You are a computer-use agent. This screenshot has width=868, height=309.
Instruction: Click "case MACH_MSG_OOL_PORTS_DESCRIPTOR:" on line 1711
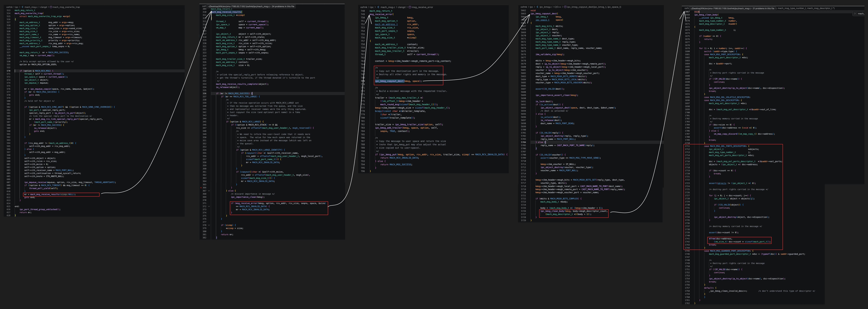(x=725, y=146)
